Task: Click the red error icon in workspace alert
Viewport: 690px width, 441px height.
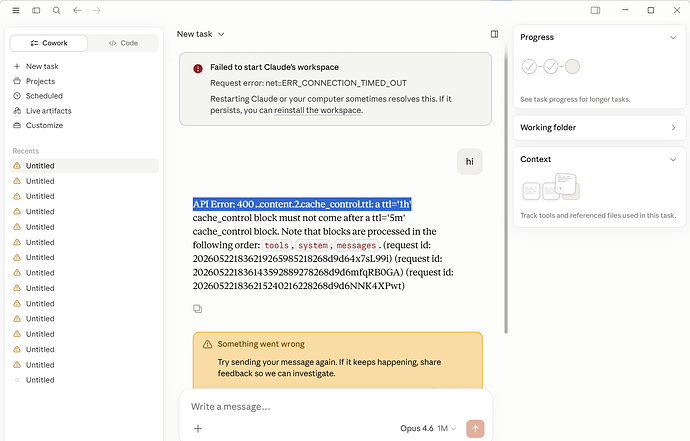Action: click(x=198, y=68)
